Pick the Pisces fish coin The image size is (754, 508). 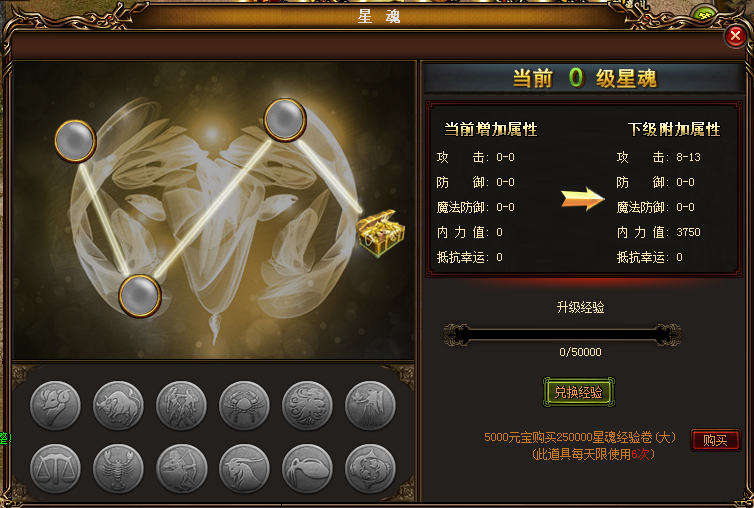370,469
